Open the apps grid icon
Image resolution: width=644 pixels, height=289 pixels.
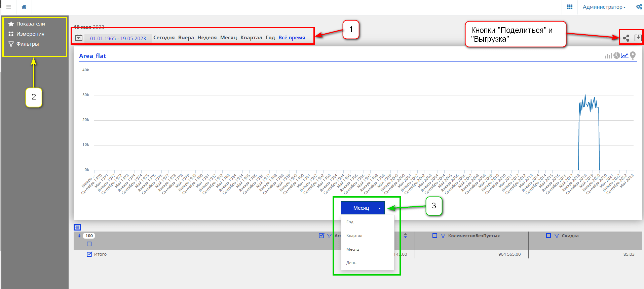(570, 7)
